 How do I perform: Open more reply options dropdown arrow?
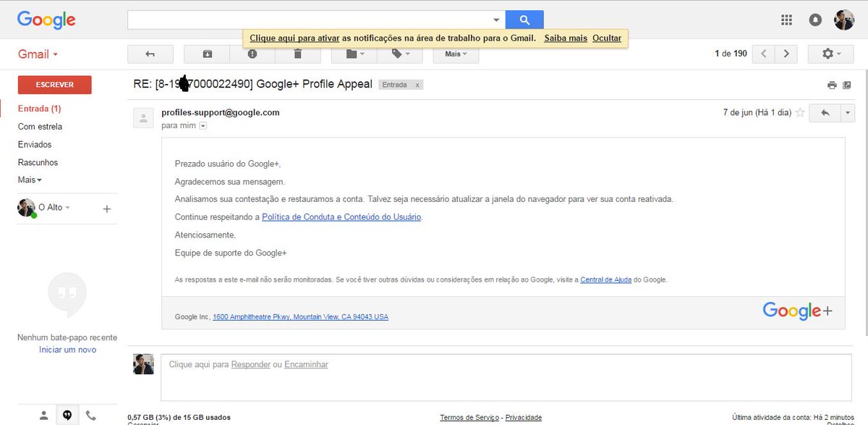pyautogui.click(x=848, y=113)
